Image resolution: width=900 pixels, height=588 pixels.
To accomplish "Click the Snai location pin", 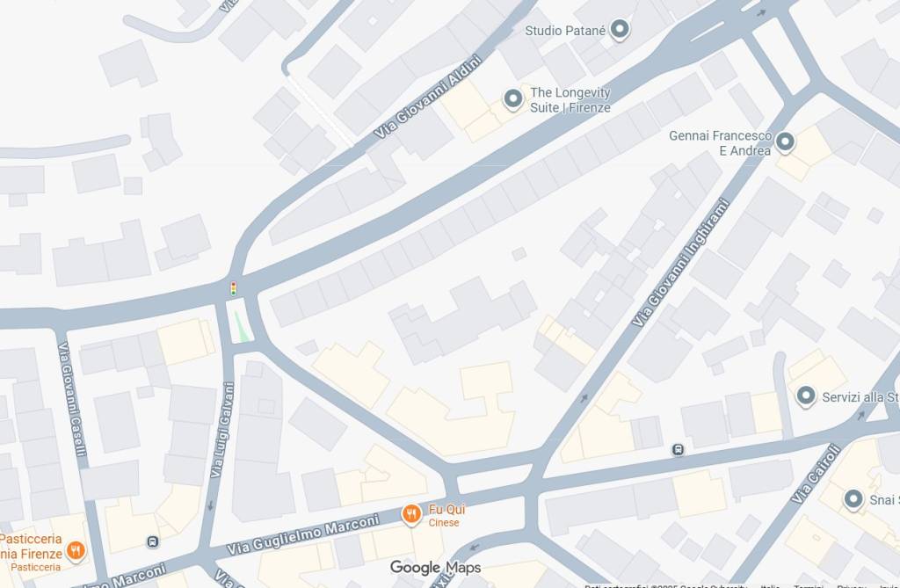I will click(853, 499).
